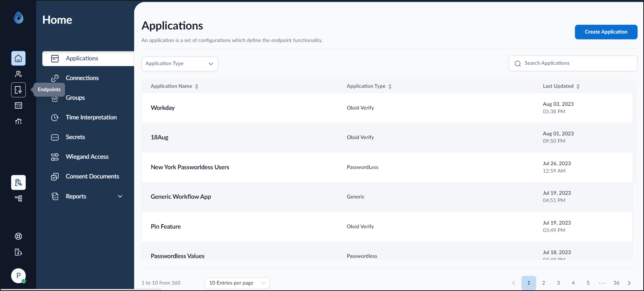Sort by Application Name arrows
644x291 pixels.
tap(197, 86)
